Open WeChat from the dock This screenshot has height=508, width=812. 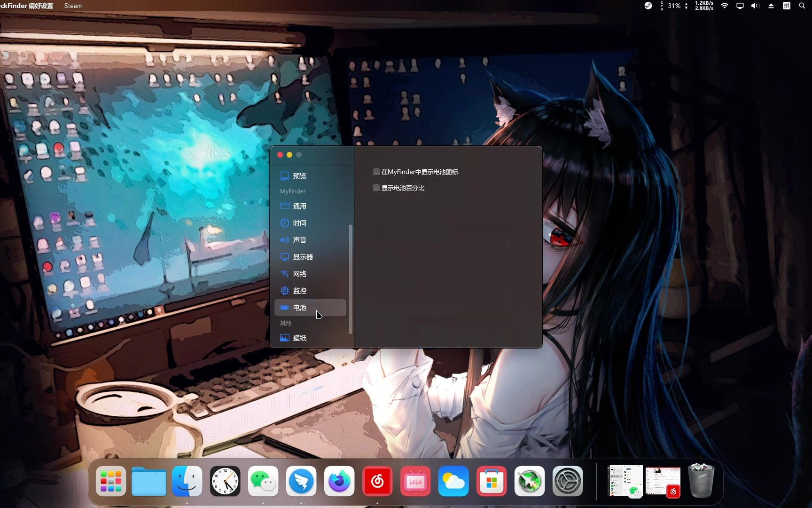(263, 481)
